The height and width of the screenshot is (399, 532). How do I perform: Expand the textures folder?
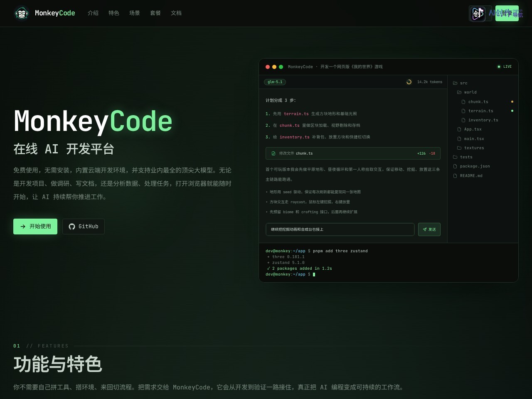pyautogui.click(x=471, y=148)
